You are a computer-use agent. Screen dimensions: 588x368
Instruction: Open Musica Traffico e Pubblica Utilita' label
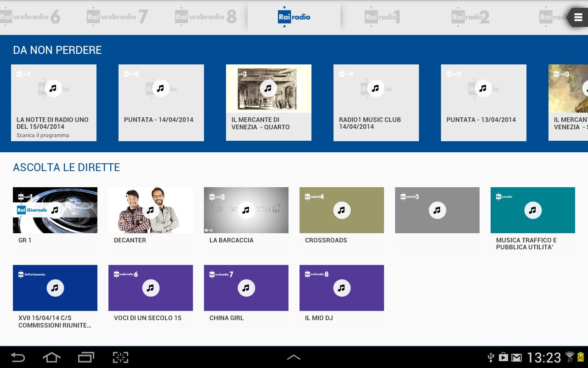[526, 243]
